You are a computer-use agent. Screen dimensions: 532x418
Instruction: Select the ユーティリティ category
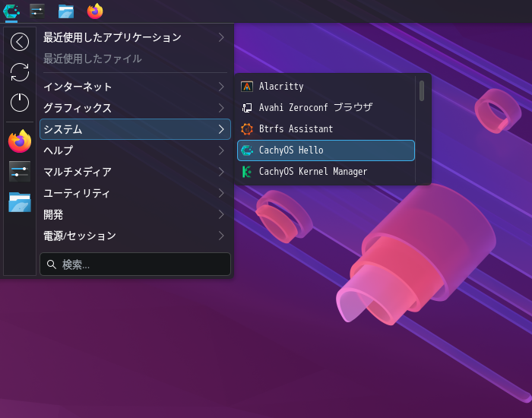click(135, 193)
